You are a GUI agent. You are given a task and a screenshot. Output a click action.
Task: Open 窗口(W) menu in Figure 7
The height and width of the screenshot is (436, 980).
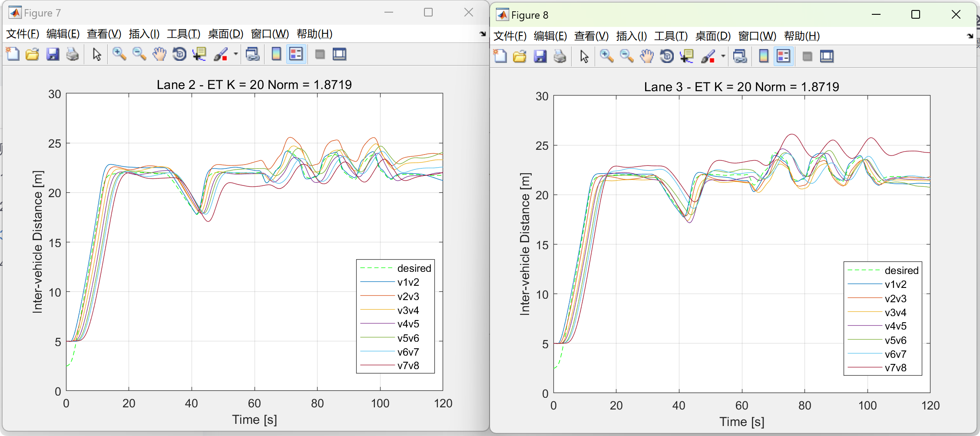(x=270, y=34)
